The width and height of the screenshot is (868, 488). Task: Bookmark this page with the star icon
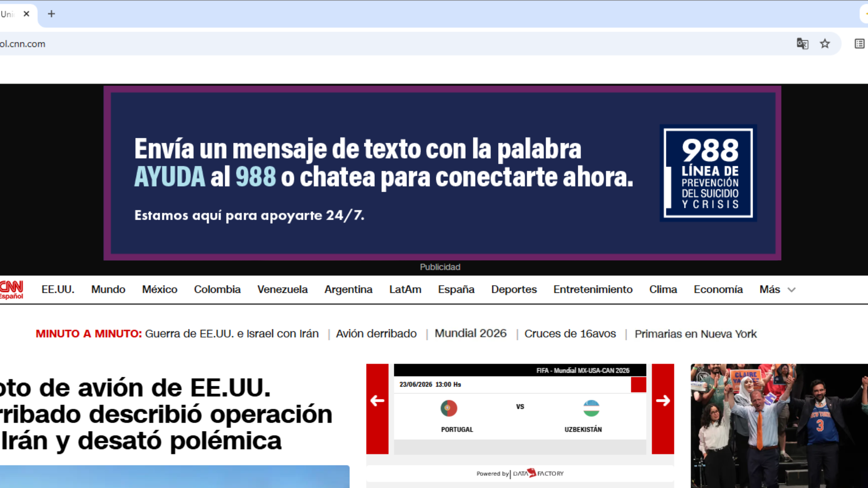coord(825,44)
